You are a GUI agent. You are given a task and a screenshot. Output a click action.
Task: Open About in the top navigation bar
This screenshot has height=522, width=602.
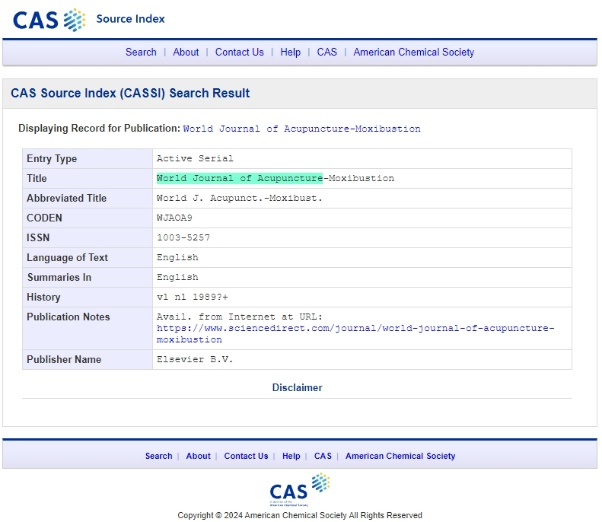click(x=186, y=52)
